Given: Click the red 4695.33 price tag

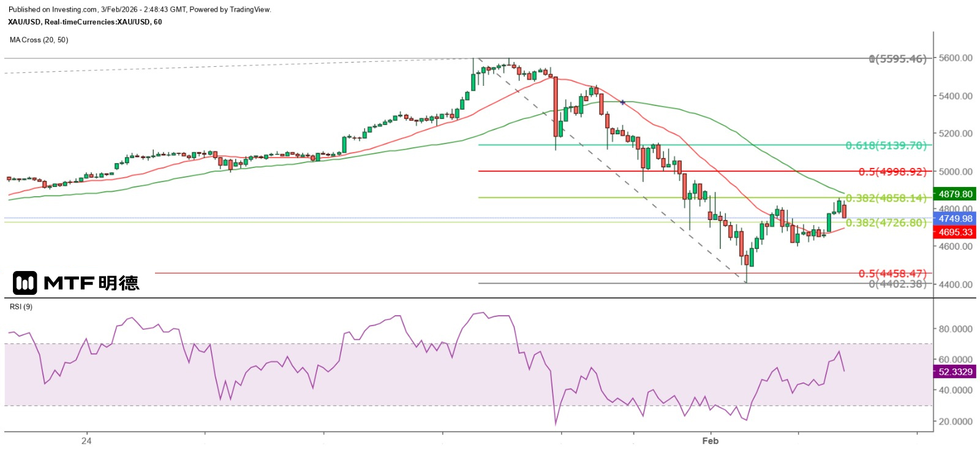Looking at the screenshot, I should [955, 232].
